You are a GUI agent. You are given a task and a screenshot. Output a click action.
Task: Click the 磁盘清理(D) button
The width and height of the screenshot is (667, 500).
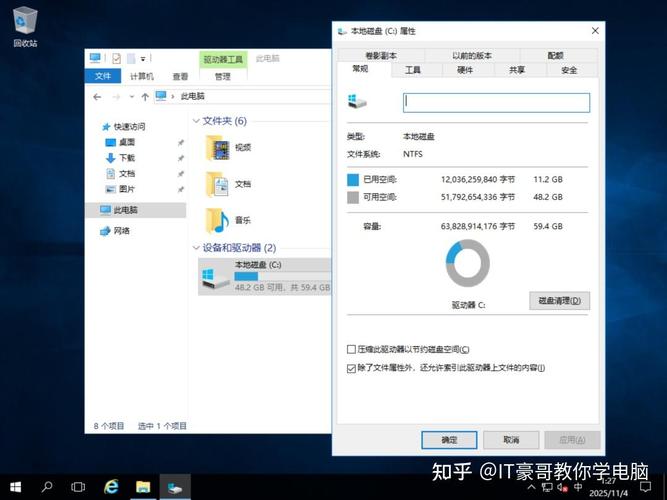pos(559,300)
